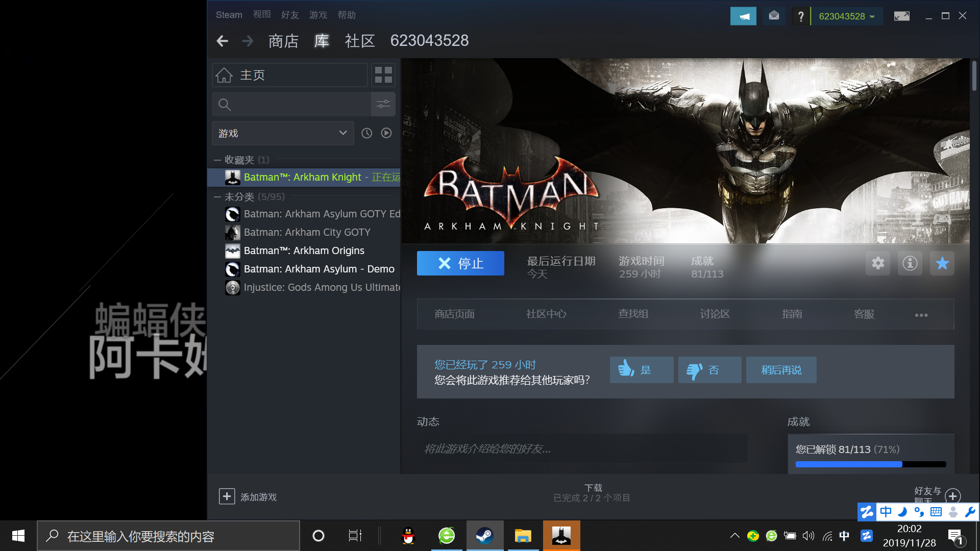Open QQ penguin taskbar icon
Image resolution: width=980 pixels, height=551 pixels.
coord(408,536)
